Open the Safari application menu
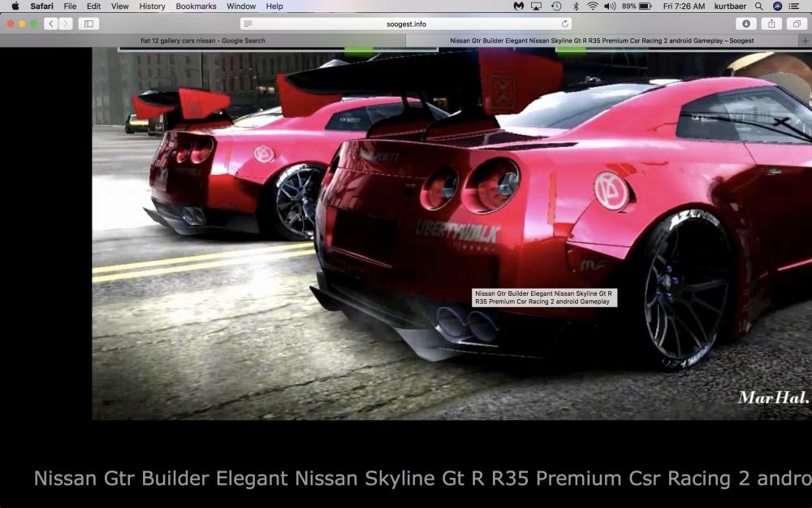The width and height of the screenshot is (812, 508). (41, 7)
